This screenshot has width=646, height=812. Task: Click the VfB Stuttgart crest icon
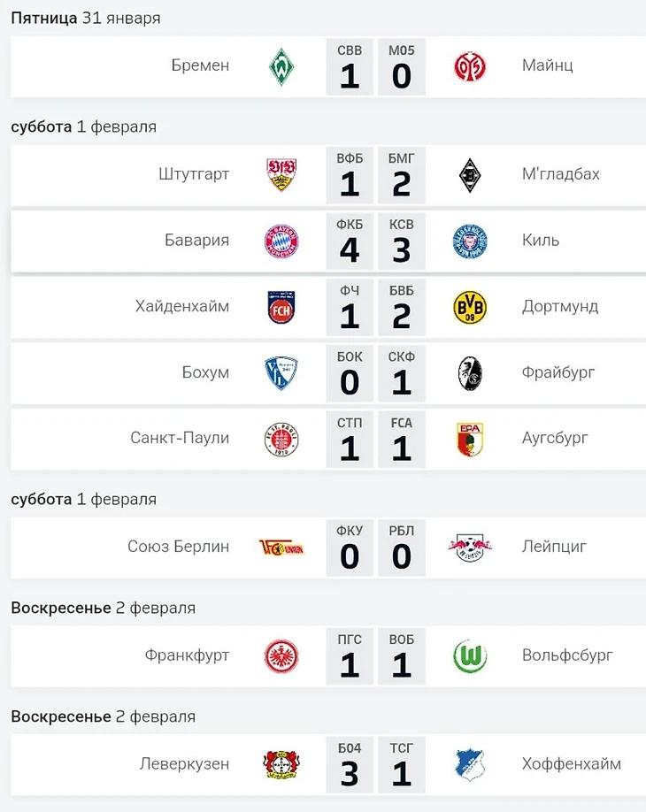pyautogui.click(x=281, y=175)
